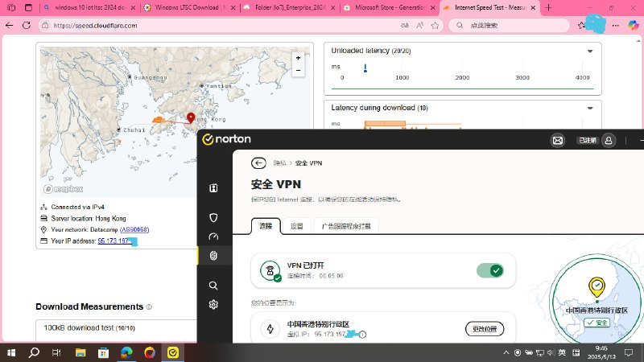This screenshot has height=362, width=644.
Task: Open Edge more options menu
Action: pyautogui.click(x=615, y=26)
